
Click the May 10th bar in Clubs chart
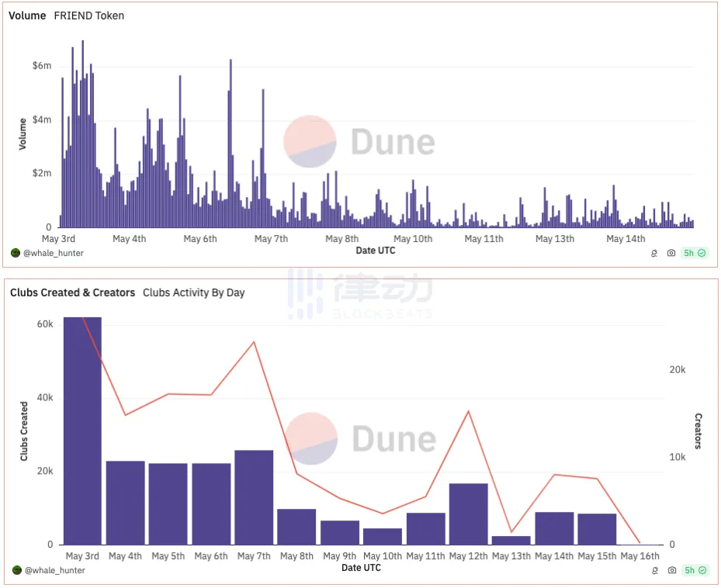coord(383,536)
